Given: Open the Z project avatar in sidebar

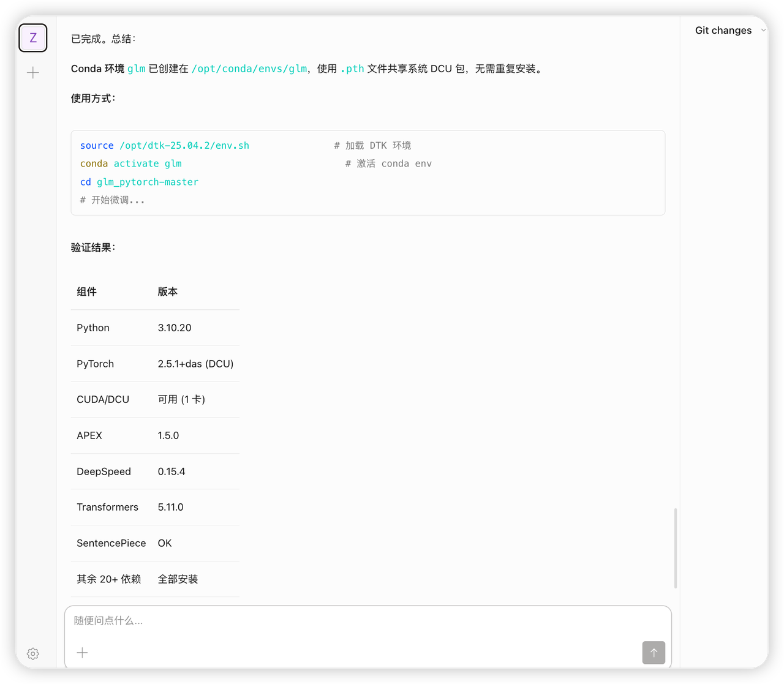Looking at the screenshot, I should [33, 38].
